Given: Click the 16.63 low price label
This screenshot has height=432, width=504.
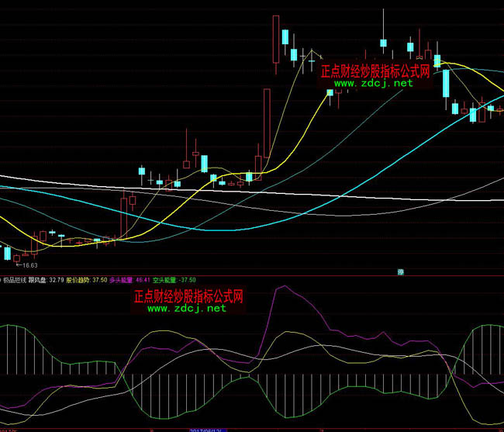Looking at the screenshot, I should (28, 264).
